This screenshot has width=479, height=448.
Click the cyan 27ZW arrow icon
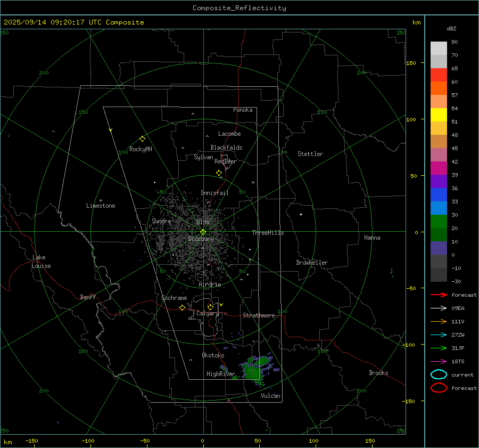pos(439,335)
